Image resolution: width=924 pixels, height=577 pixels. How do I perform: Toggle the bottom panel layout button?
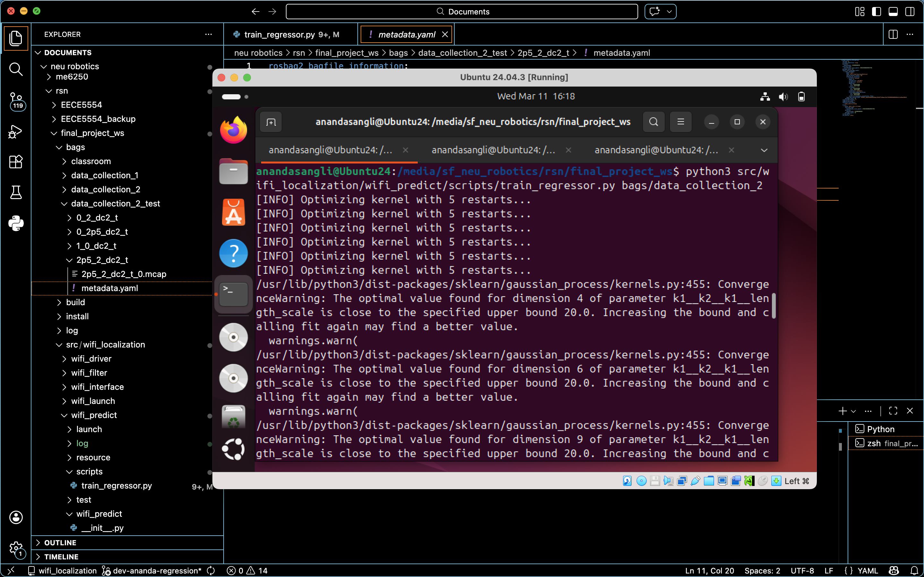coord(893,12)
